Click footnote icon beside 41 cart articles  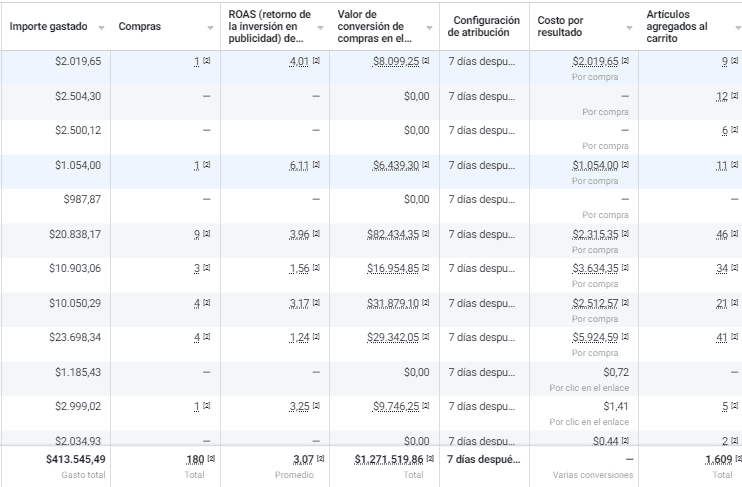(734, 337)
